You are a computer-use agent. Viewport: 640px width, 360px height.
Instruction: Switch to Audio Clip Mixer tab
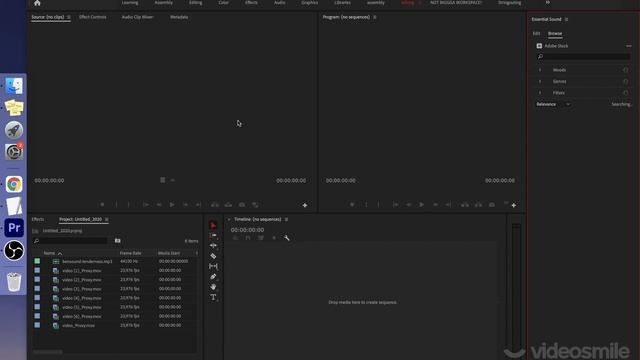pyautogui.click(x=138, y=17)
